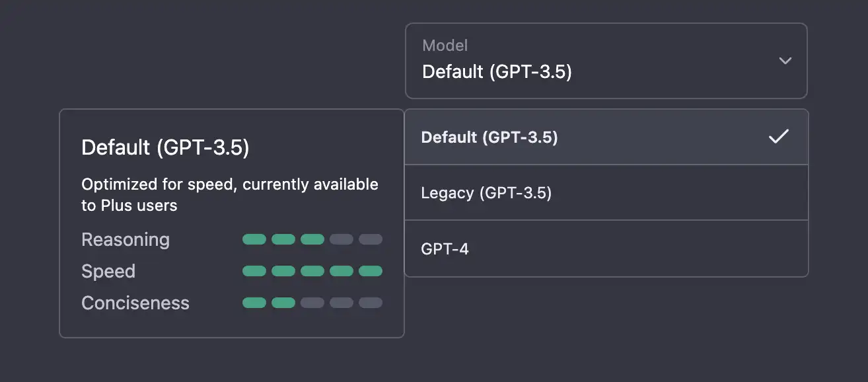Click the first Conciseness rating pill

(x=254, y=303)
